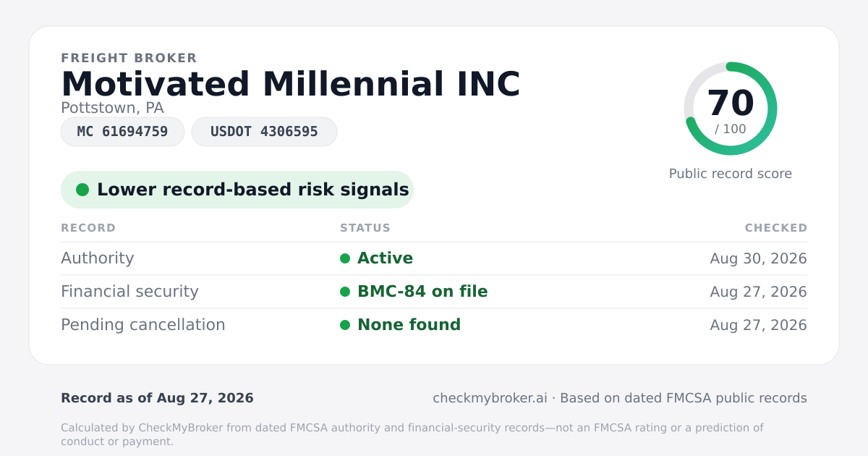
Task: Click the STATUS column header
Action: click(x=365, y=228)
